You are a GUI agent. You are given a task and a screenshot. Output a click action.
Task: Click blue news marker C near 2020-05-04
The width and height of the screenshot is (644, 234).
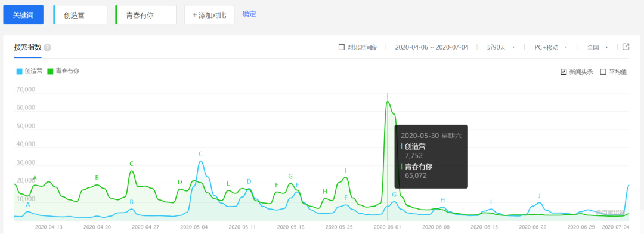click(201, 154)
